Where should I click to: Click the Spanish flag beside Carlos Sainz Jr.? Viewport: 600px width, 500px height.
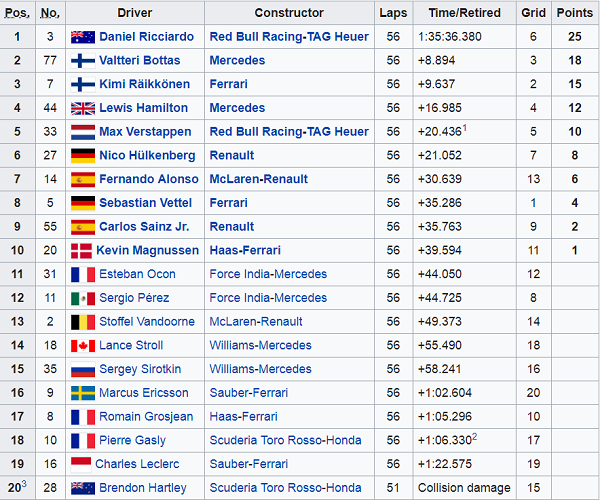click(x=83, y=227)
